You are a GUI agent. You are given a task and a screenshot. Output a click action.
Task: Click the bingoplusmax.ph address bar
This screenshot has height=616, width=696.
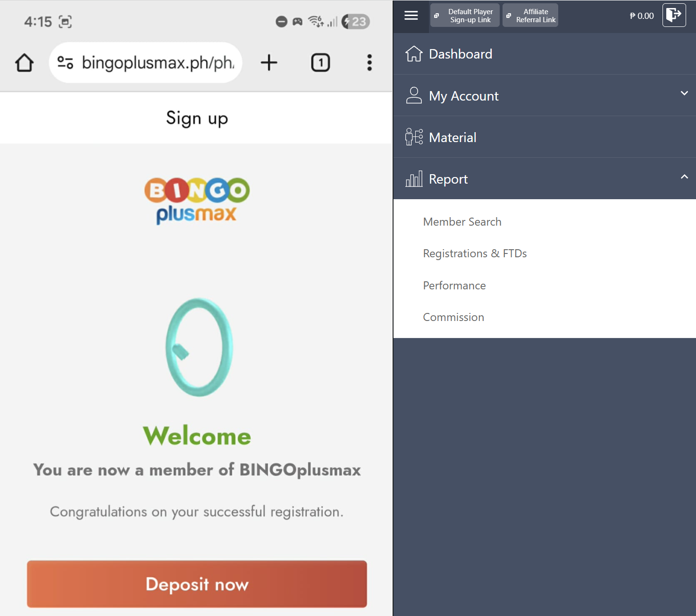coord(158,63)
